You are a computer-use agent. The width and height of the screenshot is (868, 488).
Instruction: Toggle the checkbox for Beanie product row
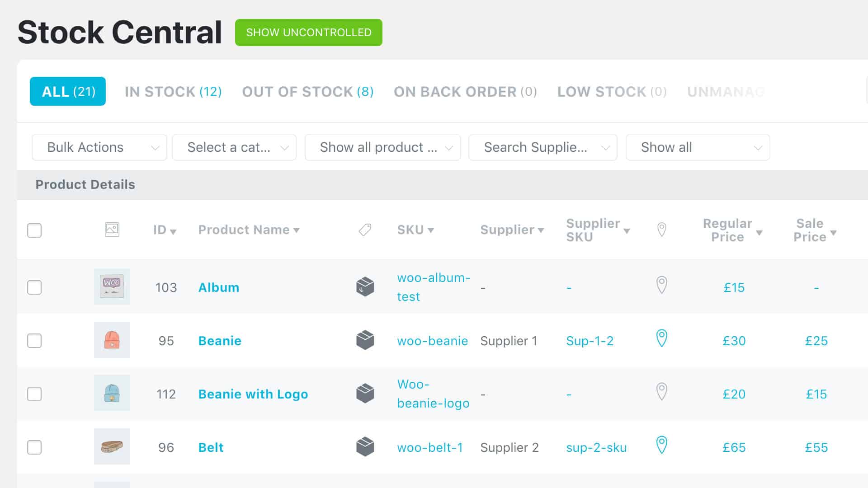pos(34,340)
